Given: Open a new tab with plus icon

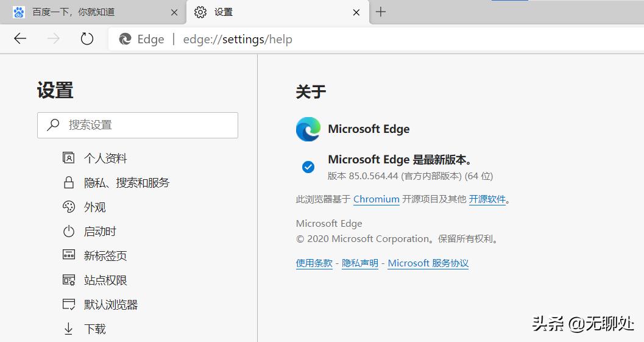Looking at the screenshot, I should (x=381, y=12).
